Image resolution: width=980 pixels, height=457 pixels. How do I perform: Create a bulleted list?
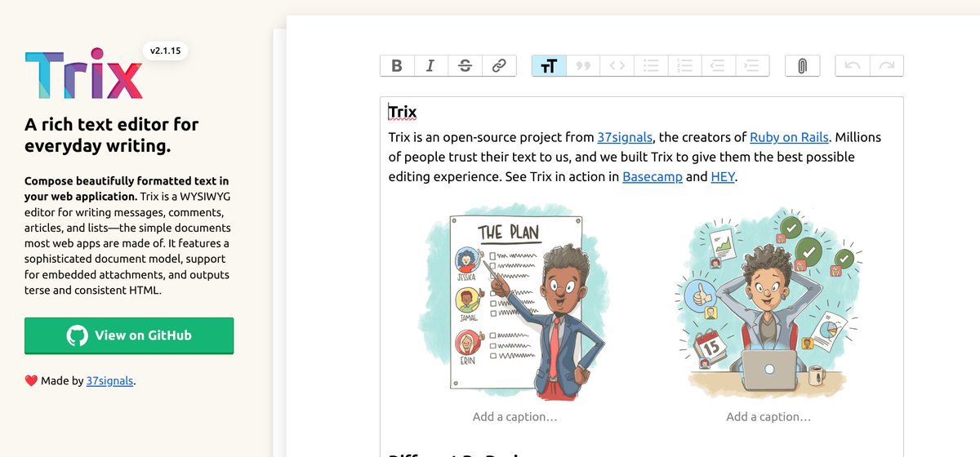pos(651,66)
